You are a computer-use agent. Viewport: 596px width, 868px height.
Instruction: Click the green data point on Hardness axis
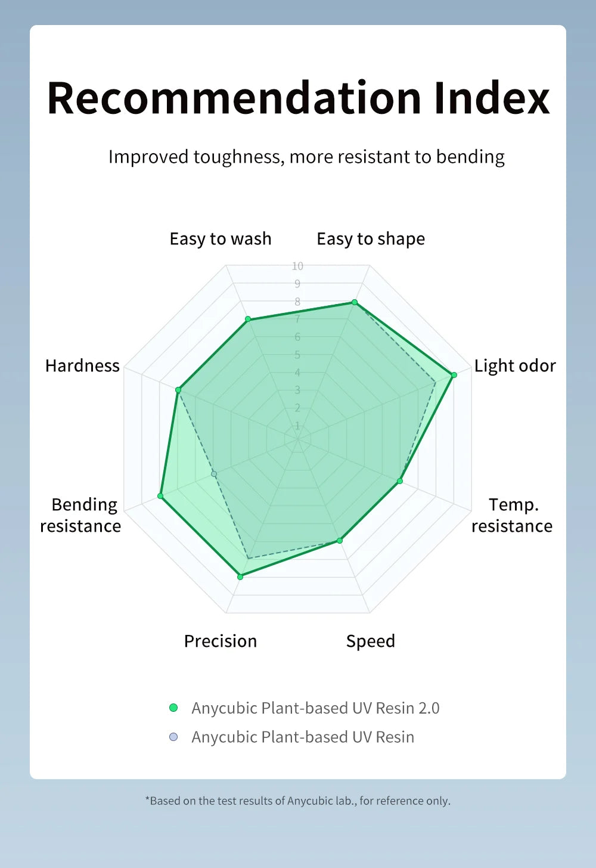point(178,390)
